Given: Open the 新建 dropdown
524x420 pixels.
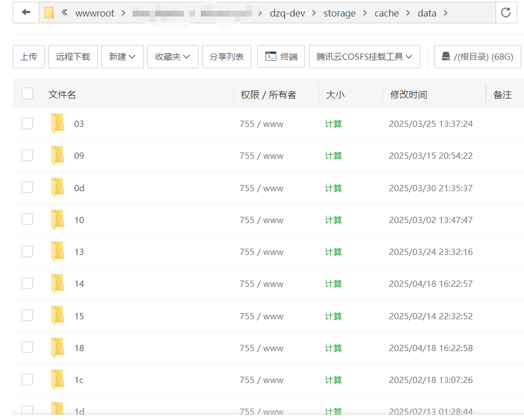Looking at the screenshot, I should click(x=122, y=56).
